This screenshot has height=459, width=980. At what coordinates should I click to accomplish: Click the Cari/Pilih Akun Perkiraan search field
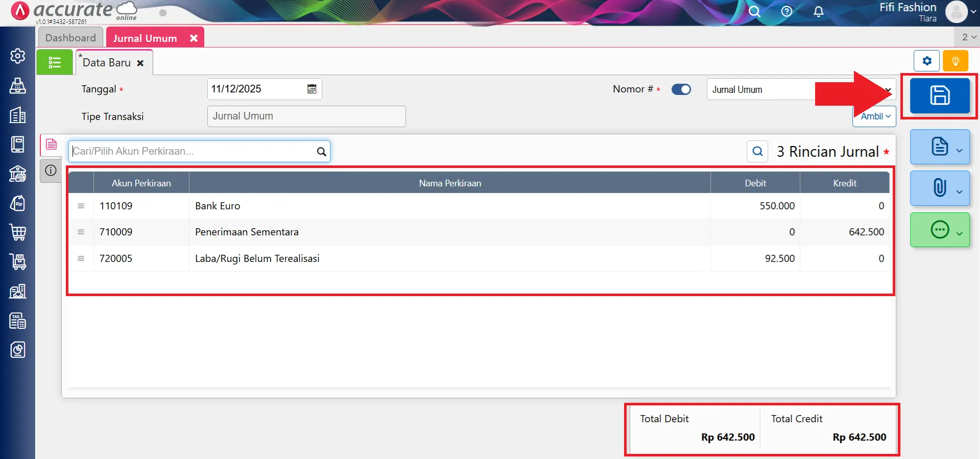coord(193,151)
